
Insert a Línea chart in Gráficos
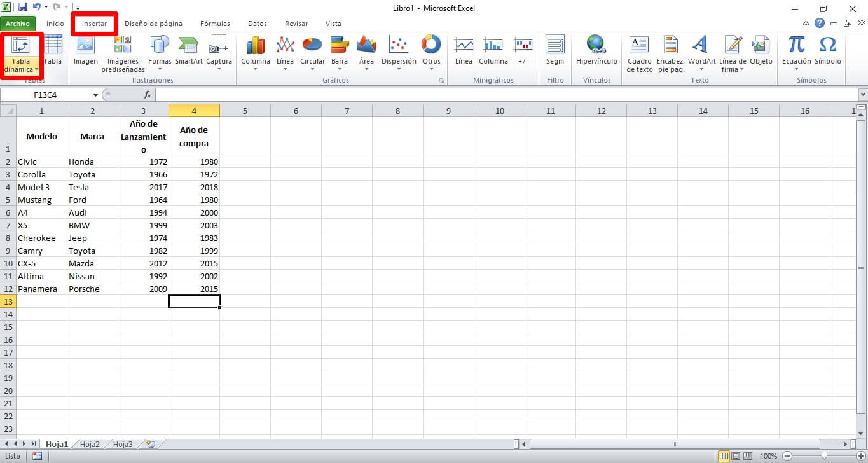pyautogui.click(x=285, y=54)
